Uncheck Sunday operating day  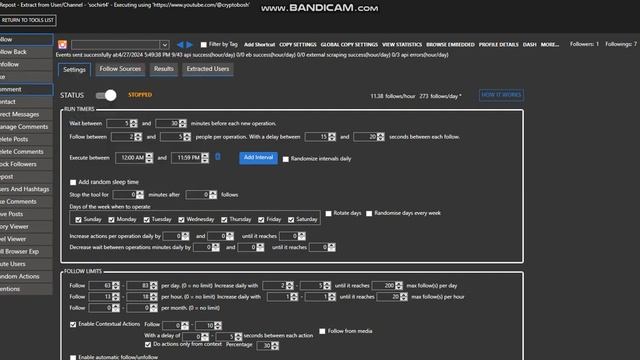pyautogui.click(x=78, y=220)
